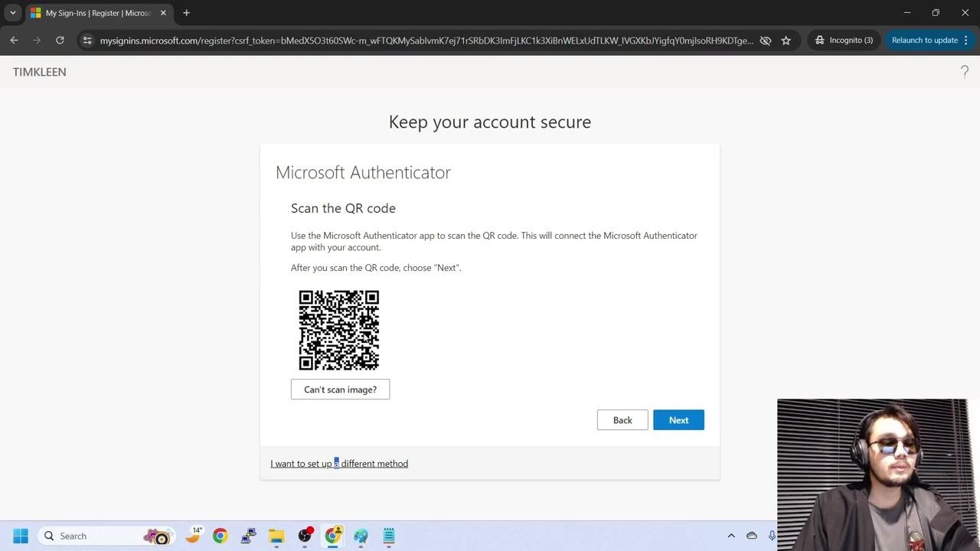Image resolution: width=980 pixels, height=551 pixels.
Task: Open the Notepad taskbar icon
Action: pyautogui.click(x=389, y=536)
